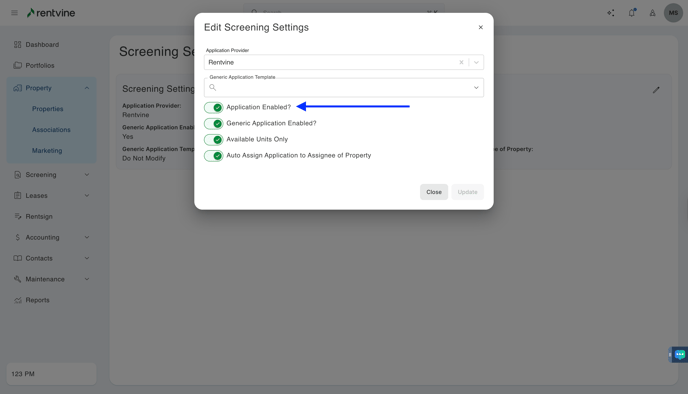Open the MS user avatar menu
The height and width of the screenshot is (394, 688).
[x=673, y=13]
